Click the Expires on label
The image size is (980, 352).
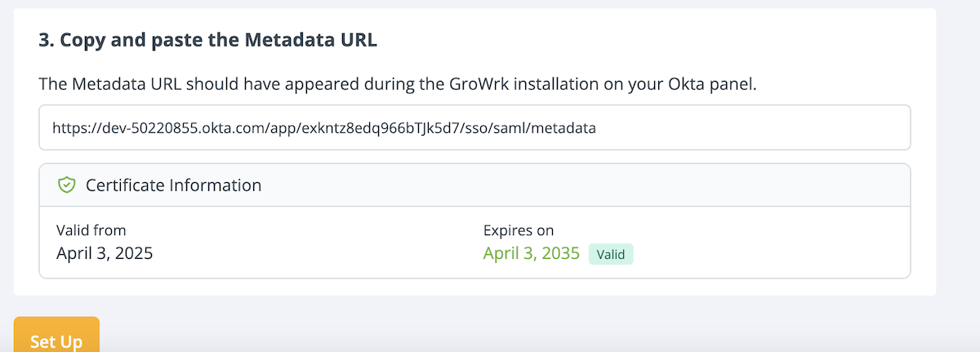point(519,230)
